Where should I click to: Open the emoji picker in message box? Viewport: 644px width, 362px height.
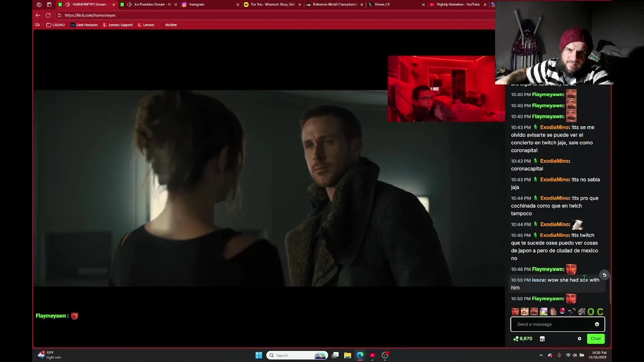597,324
